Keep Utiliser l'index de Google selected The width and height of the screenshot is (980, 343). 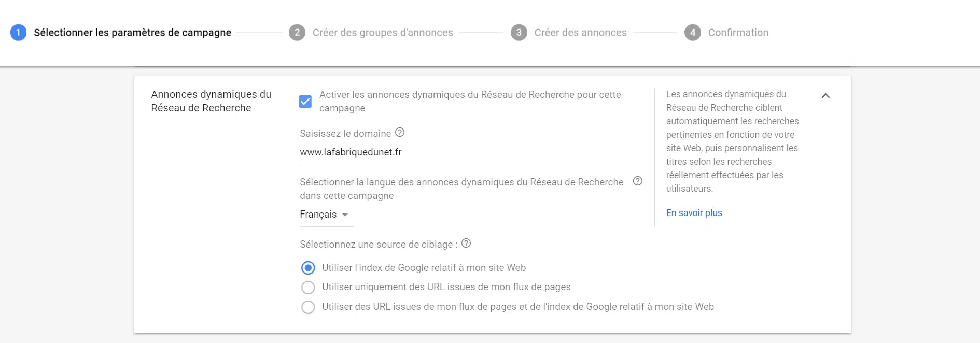(308, 268)
